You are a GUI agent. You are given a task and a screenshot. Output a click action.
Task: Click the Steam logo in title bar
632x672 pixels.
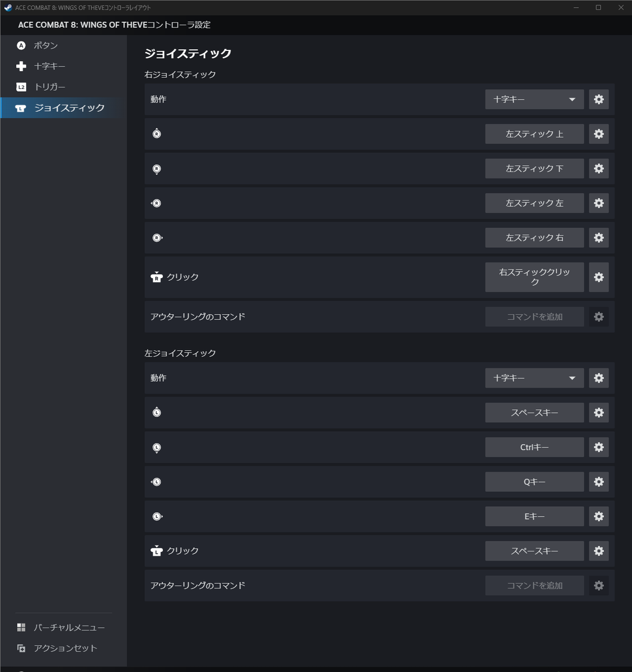8,8
